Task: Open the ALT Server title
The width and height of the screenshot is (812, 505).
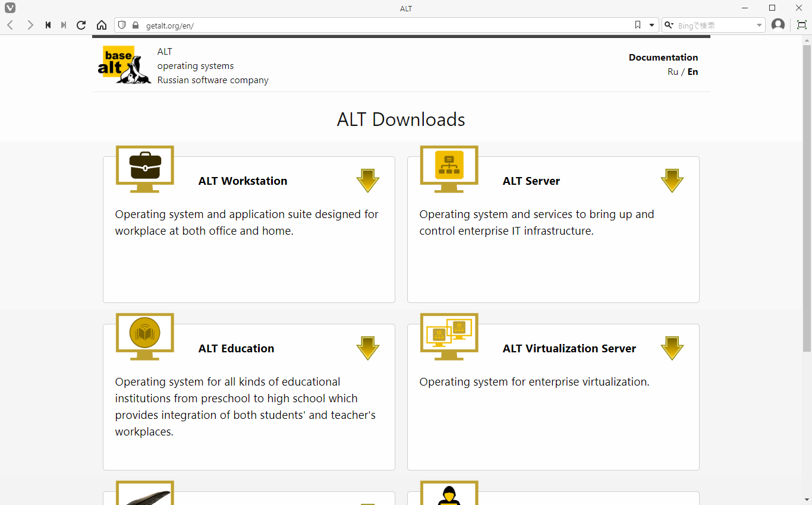Action: pos(531,181)
